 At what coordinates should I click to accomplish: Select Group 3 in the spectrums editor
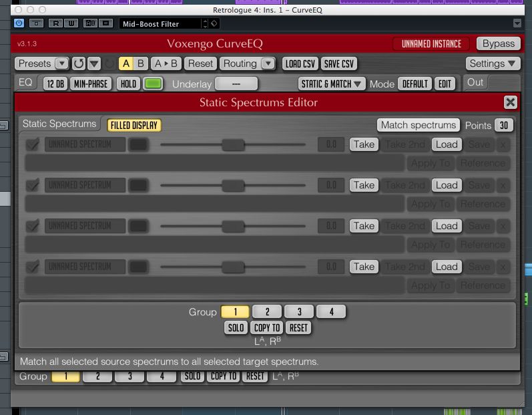pos(299,311)
